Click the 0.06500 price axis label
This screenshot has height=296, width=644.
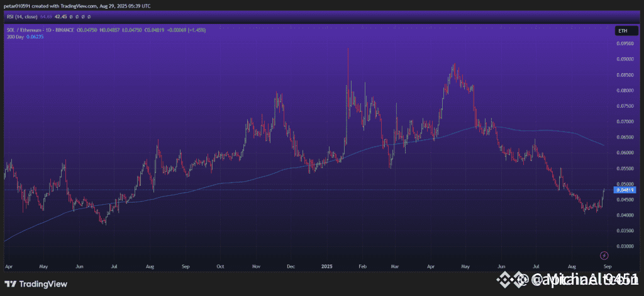click(x=625, y=137)
